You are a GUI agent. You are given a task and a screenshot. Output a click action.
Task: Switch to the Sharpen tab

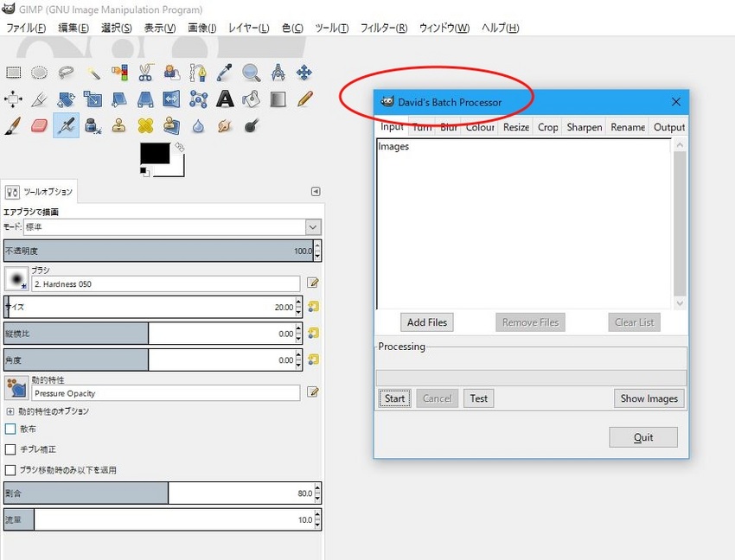pyautogui.click(x=584, y=127)
